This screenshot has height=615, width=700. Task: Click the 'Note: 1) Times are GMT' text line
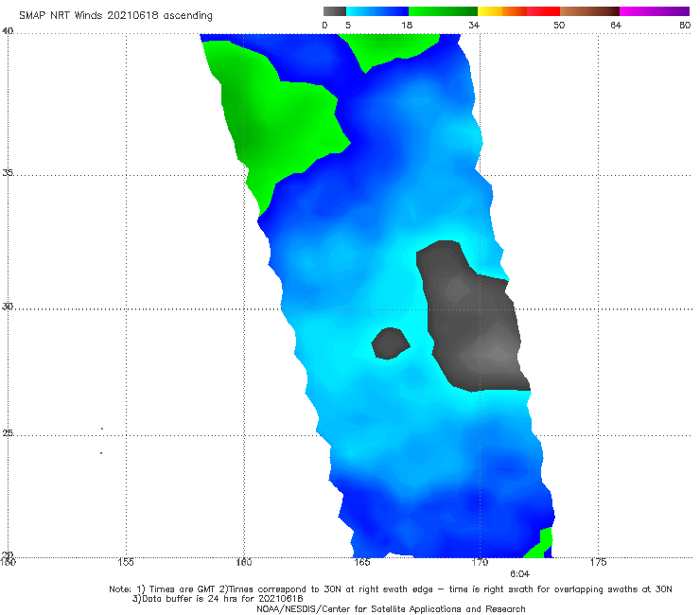pyautogui.click(x=390, y=589)
